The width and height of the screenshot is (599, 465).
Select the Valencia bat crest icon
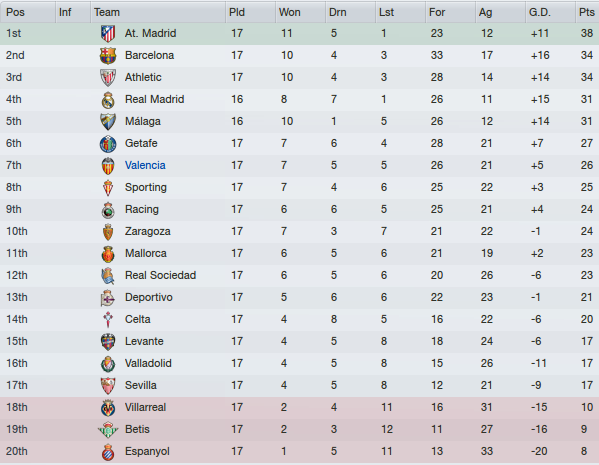108,166
